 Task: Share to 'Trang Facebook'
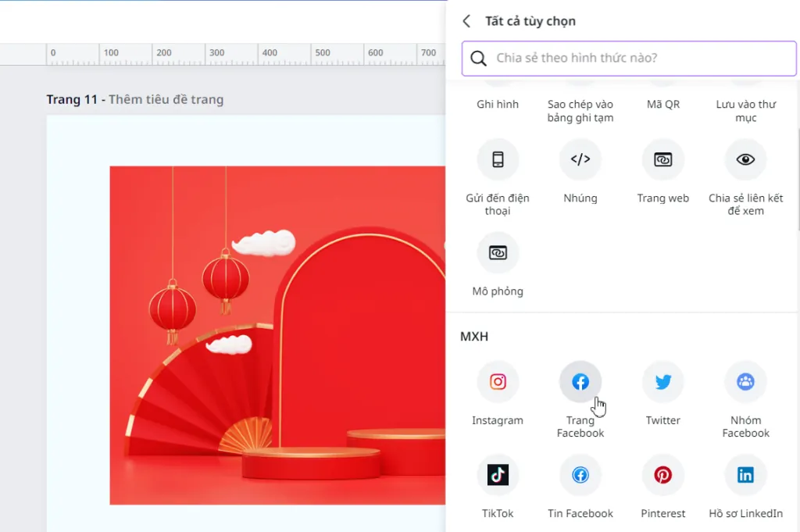pos(580,382)
